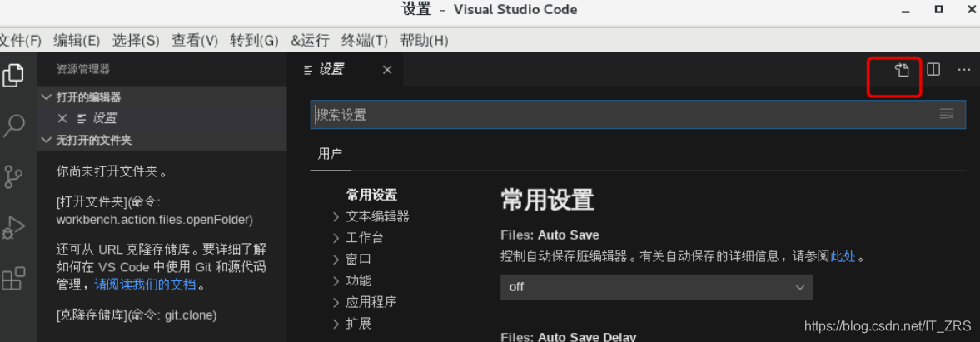This screenshot has height=342, width=980.
Task: Open the Search view in activity bar
Action: coord(14,126)
